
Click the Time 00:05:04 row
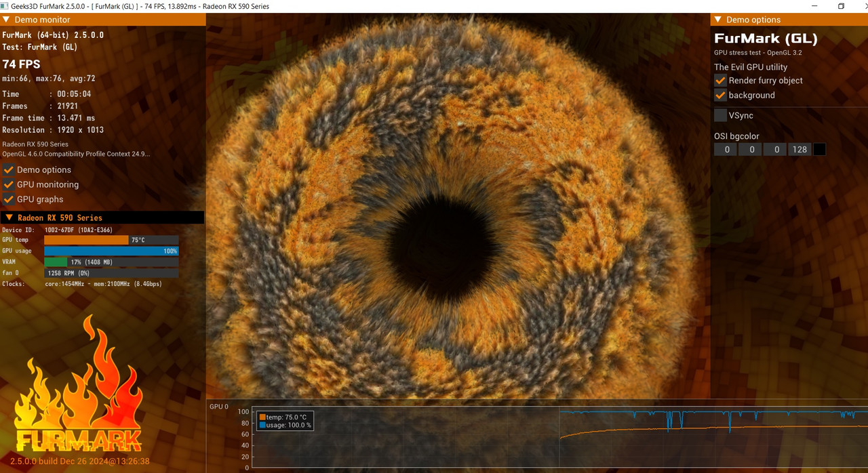click(x=47, y=94)
